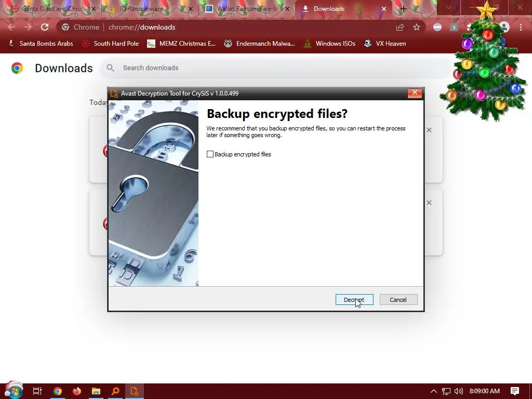Open Task View on taskbar
Screen dimensions: 532x399
[37, 391]
